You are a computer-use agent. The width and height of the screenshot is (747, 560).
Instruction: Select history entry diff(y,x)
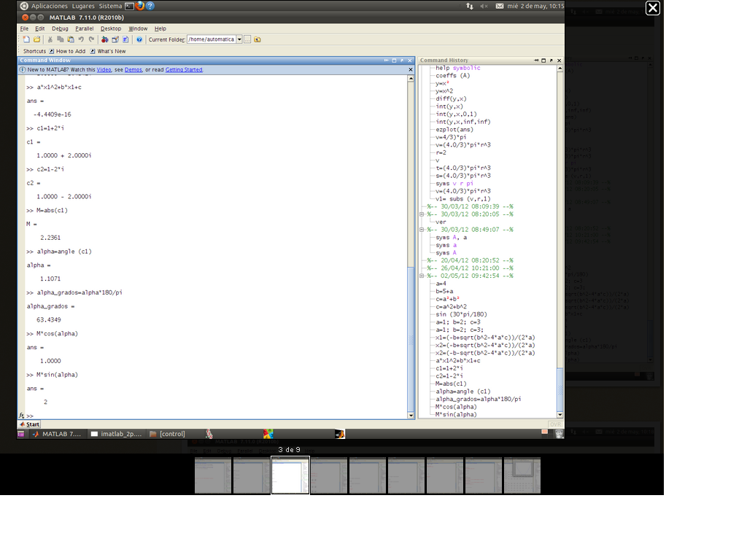tap(451, 98)
